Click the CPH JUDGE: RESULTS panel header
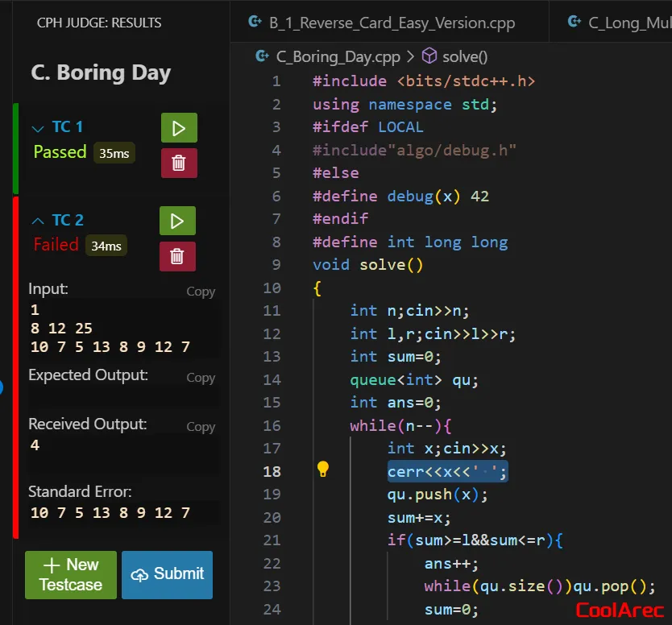 click(99, 23)
